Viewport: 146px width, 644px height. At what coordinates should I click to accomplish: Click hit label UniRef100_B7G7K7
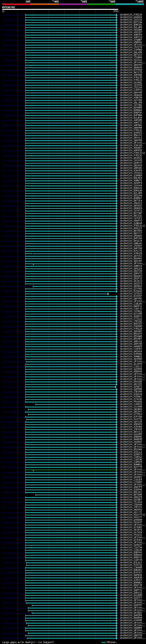pos(131,572)
